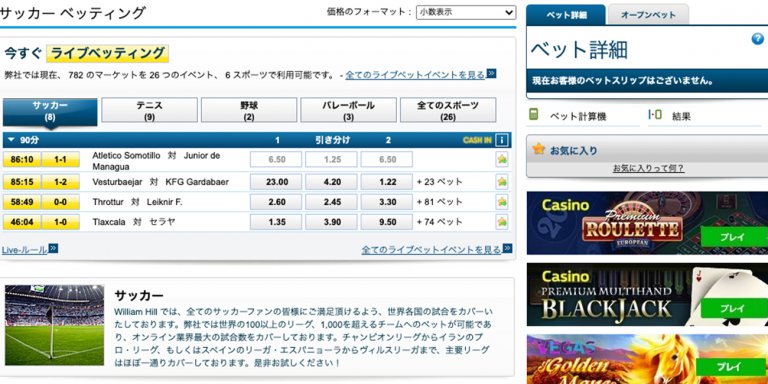768x384 pixels.
Task: Open the + 74 ベット more markets
Action: (x=439, y=222)
